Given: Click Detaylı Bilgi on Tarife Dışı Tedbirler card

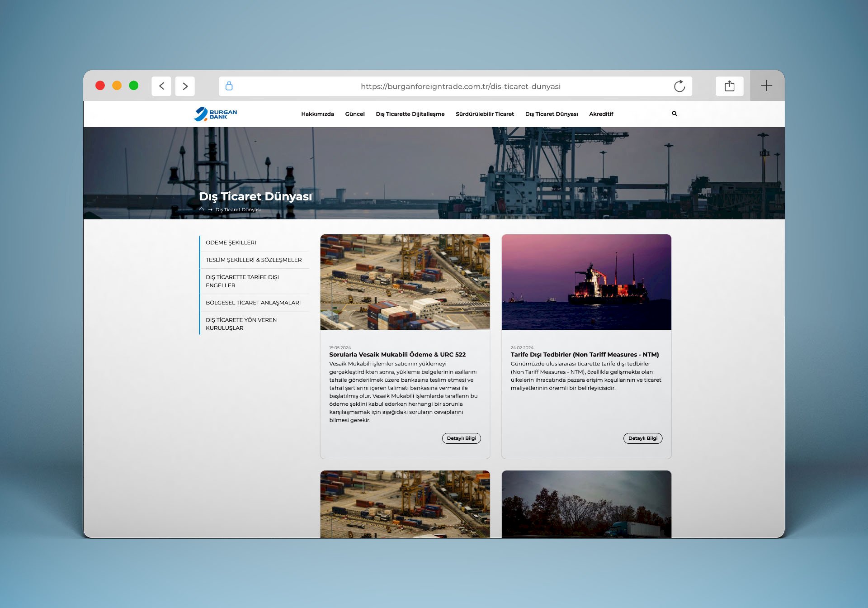Looking at the screenshot, I should pyautogui.click(x=642, y=438).
